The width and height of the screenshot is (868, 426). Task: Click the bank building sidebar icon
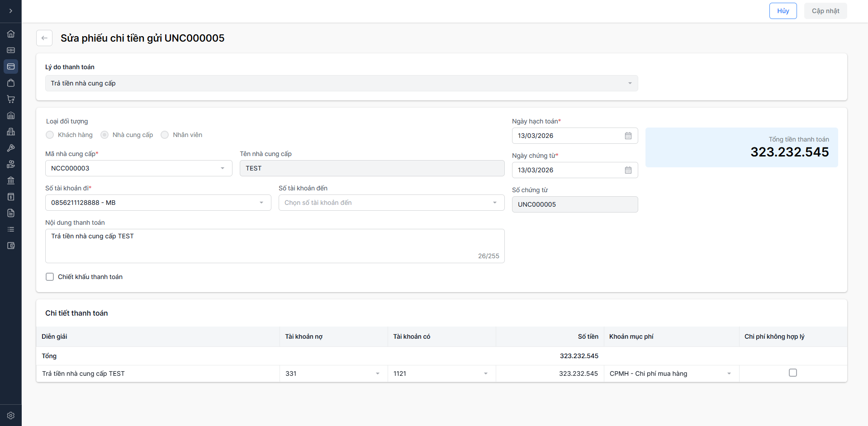(x=11, y=180)
